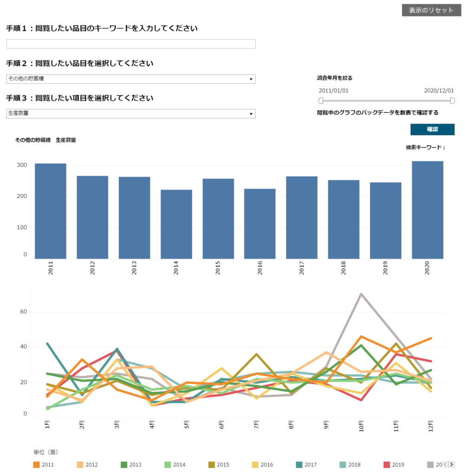Select the 2017 teal legend swatch
Viewport: 465px width, 476px height.
299,464
